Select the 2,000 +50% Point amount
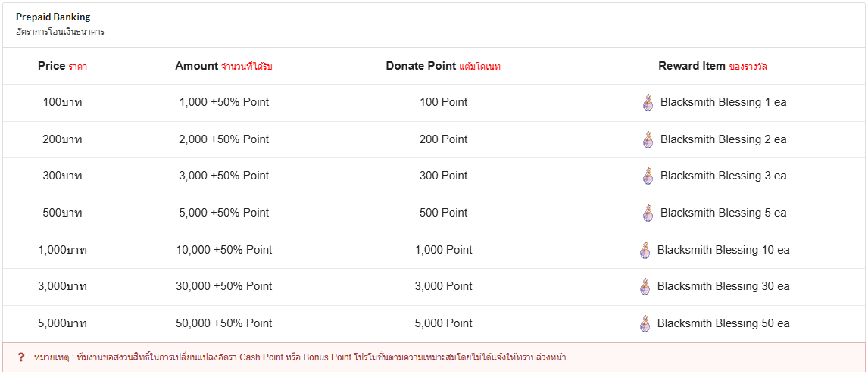The height and width of the screenshot is (374, 868). pyautogui.click(x=223, y=139)
